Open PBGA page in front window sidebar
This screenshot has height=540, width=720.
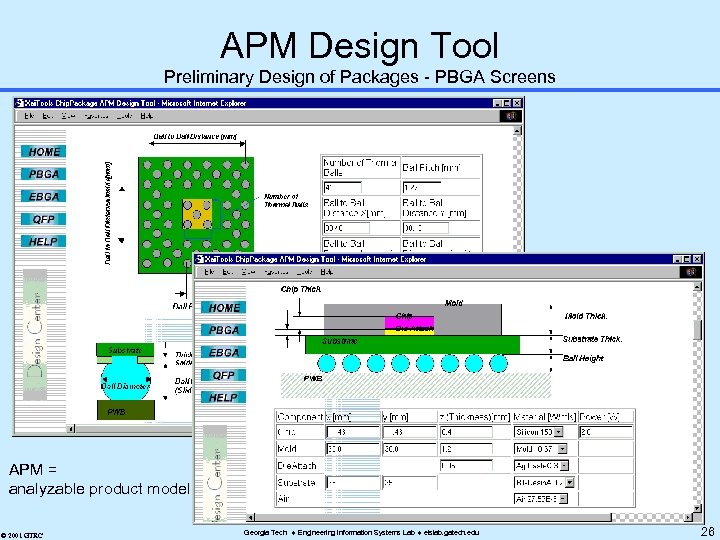pos(223,330)
